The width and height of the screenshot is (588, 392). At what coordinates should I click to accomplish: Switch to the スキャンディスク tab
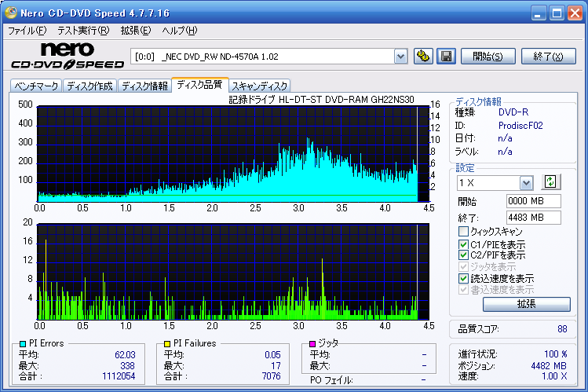click(x=260, y=86)
